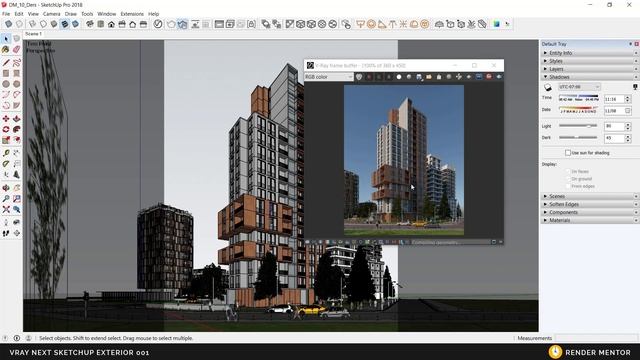
Task: Select the Position Camera tool
Action: [x=6, y=222]
